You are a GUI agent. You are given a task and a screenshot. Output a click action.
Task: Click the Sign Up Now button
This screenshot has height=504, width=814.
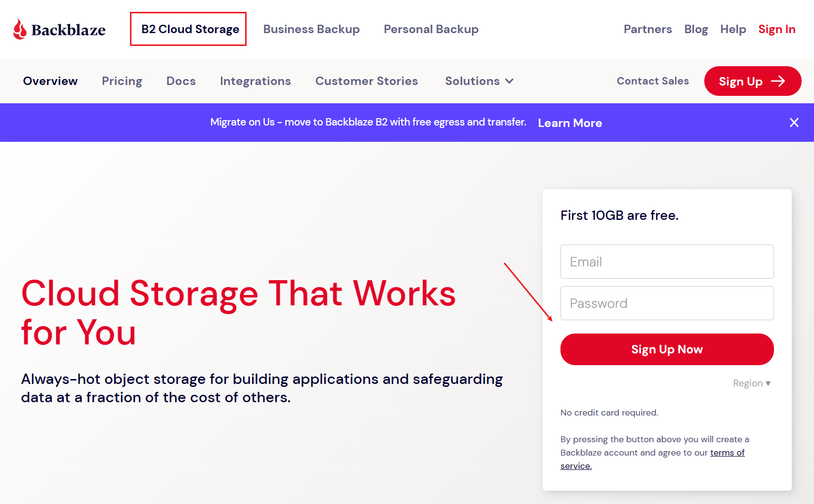(667, 349)
